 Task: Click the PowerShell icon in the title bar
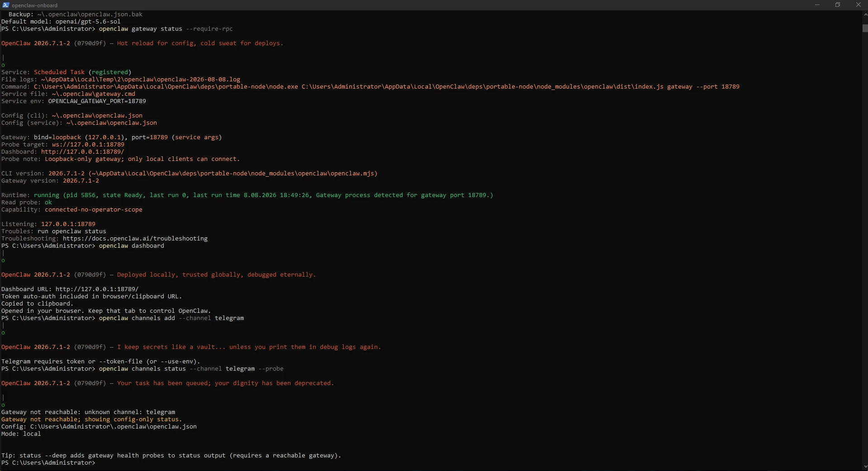5,5
